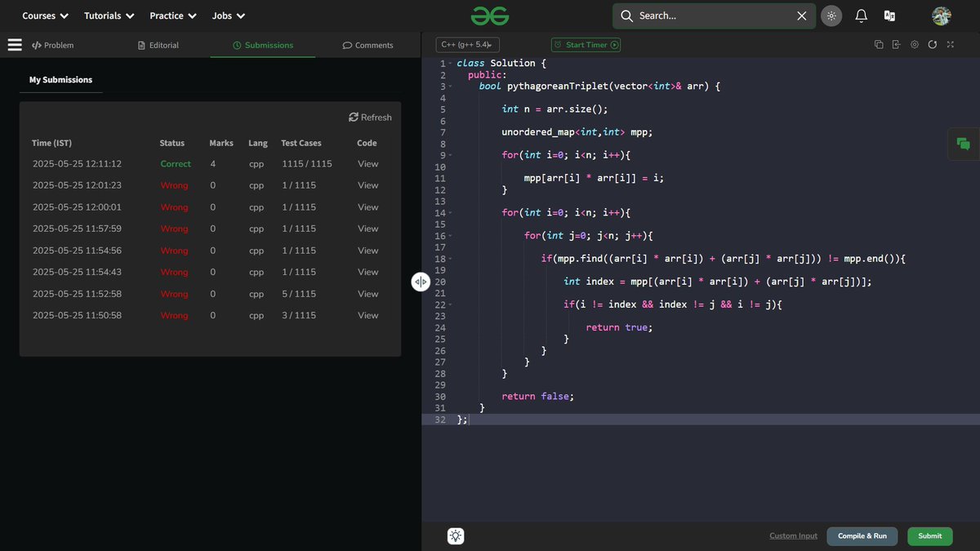Collapse the fold arrow at line 14
The width and height of the screenshot is (980, 551).
tap(450, 212)
